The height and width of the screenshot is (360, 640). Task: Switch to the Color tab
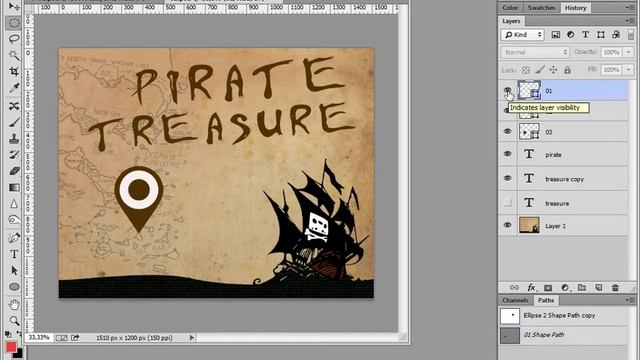click(x=510, y=8)
